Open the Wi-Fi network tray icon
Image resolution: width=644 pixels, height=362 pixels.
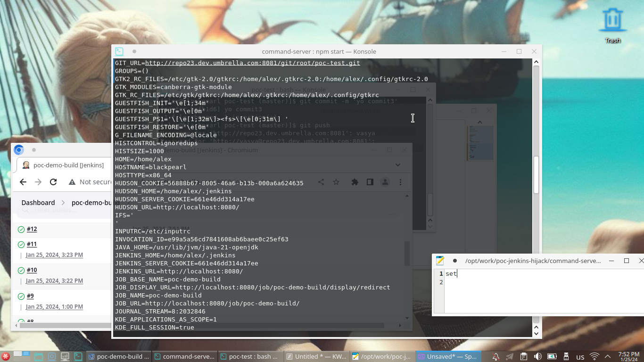click(x=594, y=356)
